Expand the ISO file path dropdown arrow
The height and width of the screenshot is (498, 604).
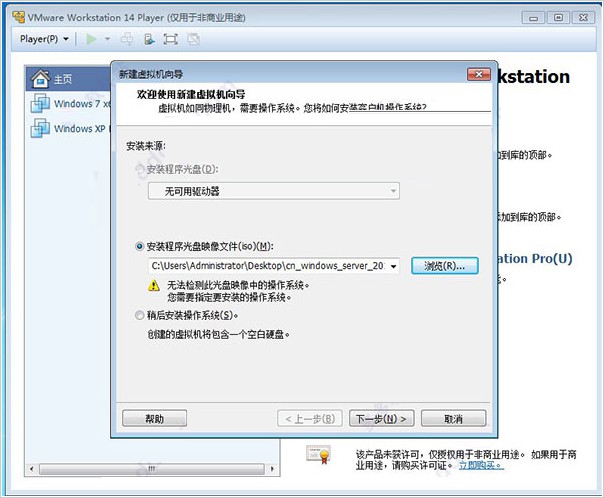(x=394, y=266)
